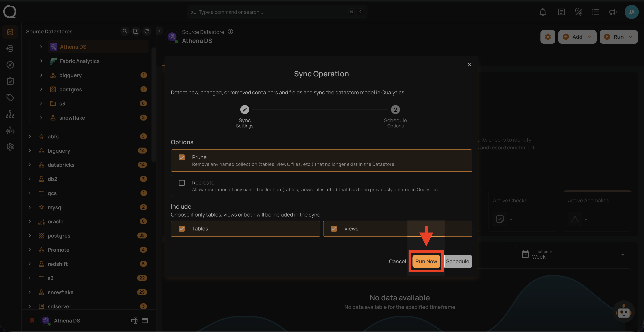The width and height of the screenshot is (644, 332).
Task: Click the refresh datastores icon
Action: (x=147, y=31)
